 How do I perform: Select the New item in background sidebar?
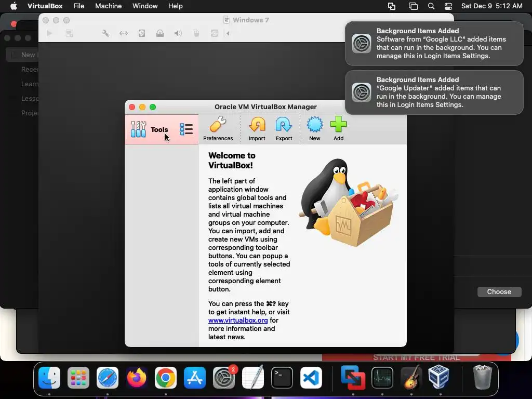pos(23,55)
